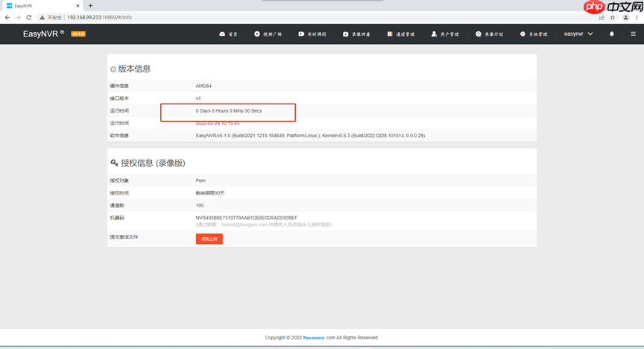Screen dimensions: 644x349
Task: Click the channel count value 100
Action: (200, 205)
